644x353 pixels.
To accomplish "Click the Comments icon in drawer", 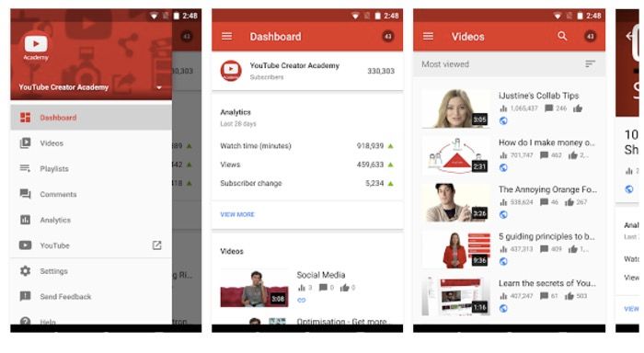I will click(26, 194).
